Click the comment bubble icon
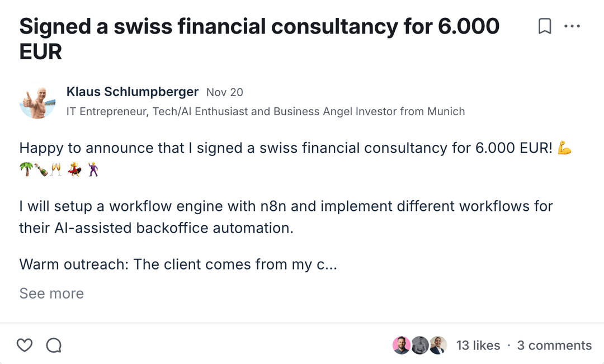 click(x=54, y=346)
